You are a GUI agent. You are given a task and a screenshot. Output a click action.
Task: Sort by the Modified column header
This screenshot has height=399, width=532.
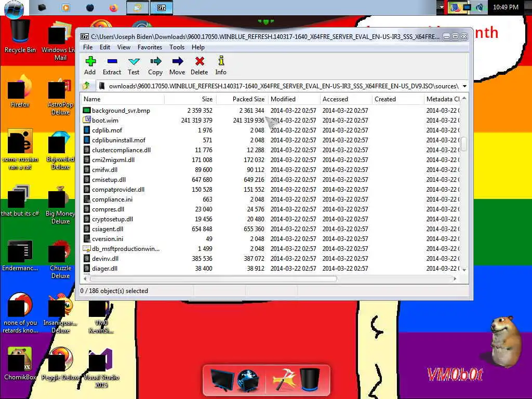coord(294,99)
